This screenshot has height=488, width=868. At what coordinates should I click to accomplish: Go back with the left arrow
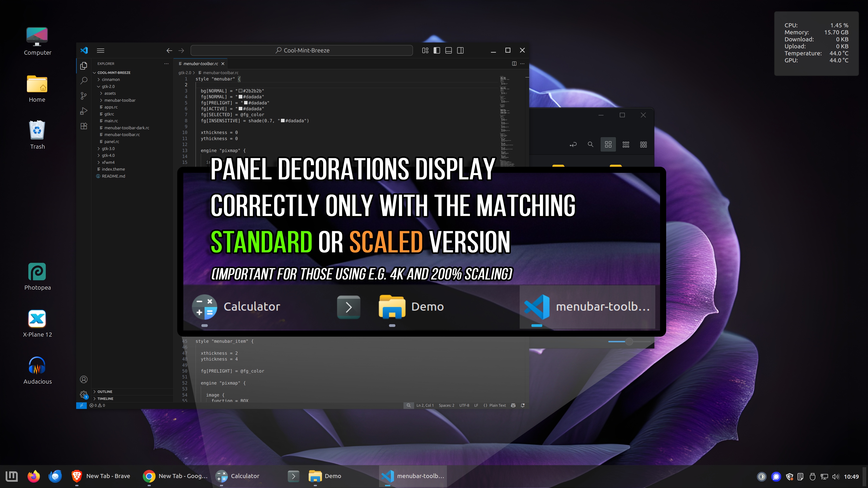click(169, 51)
